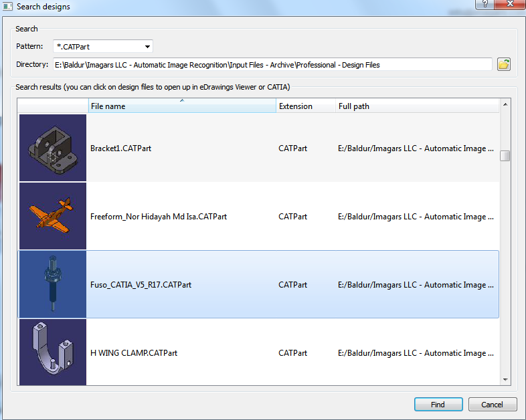Select the orange airplane Freeform thumbnail
This screenshot has width=526, height=420.
point(53,216)
